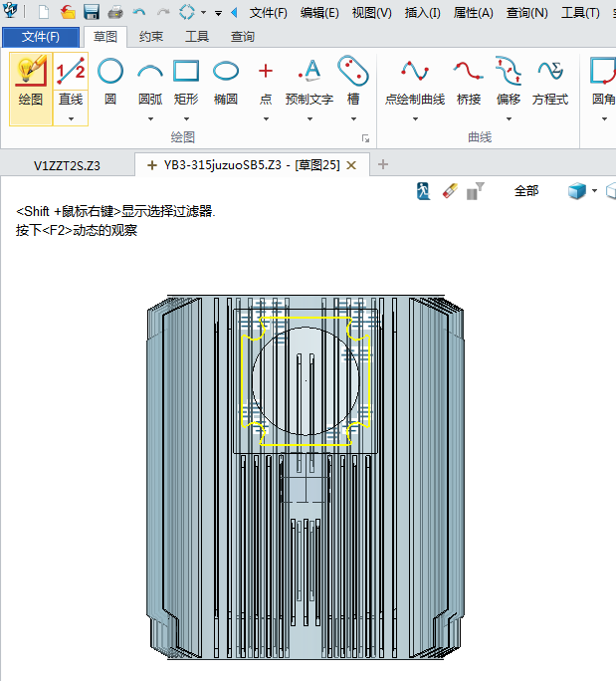Click the 全部 filter selection field
The height and width of the screenshot is (681, 616).
[x=525, y=191]
